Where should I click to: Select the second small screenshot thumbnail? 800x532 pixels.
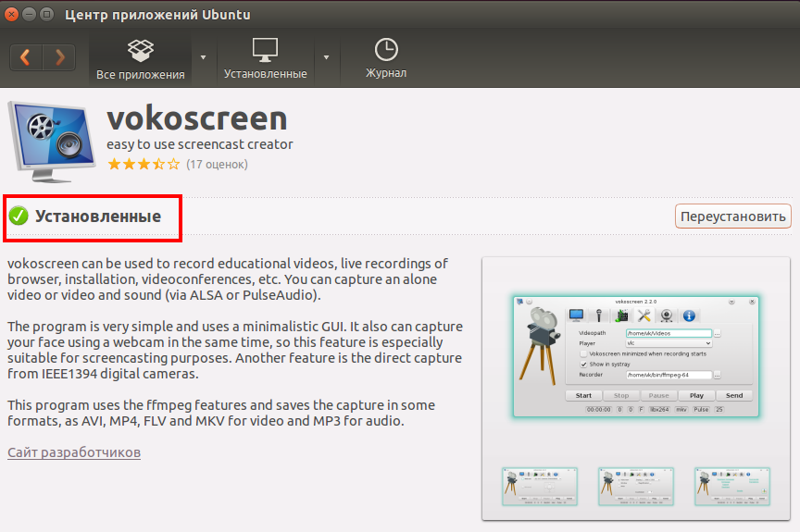[636, 487]
